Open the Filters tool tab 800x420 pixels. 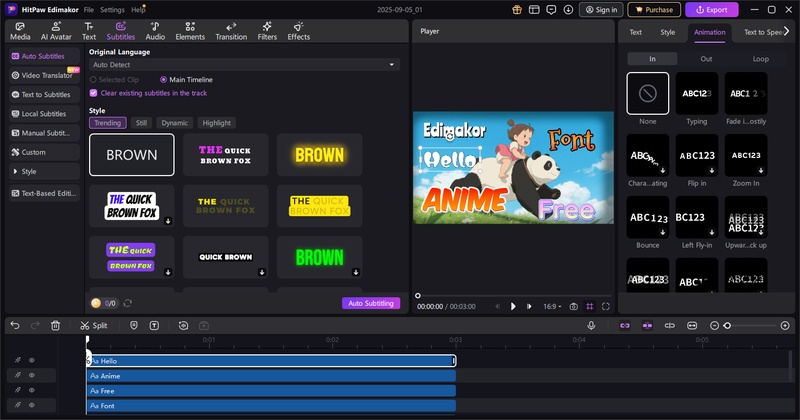tap(267, 31)
